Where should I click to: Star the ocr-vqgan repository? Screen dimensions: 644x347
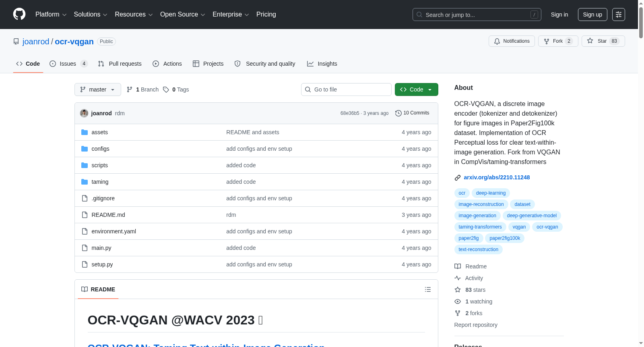(x=603, y=41)
